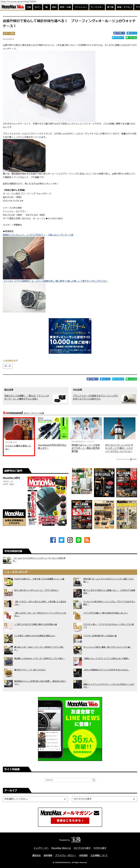
Task: Open the ファッション navigation tab
Action: coord(81,7)
